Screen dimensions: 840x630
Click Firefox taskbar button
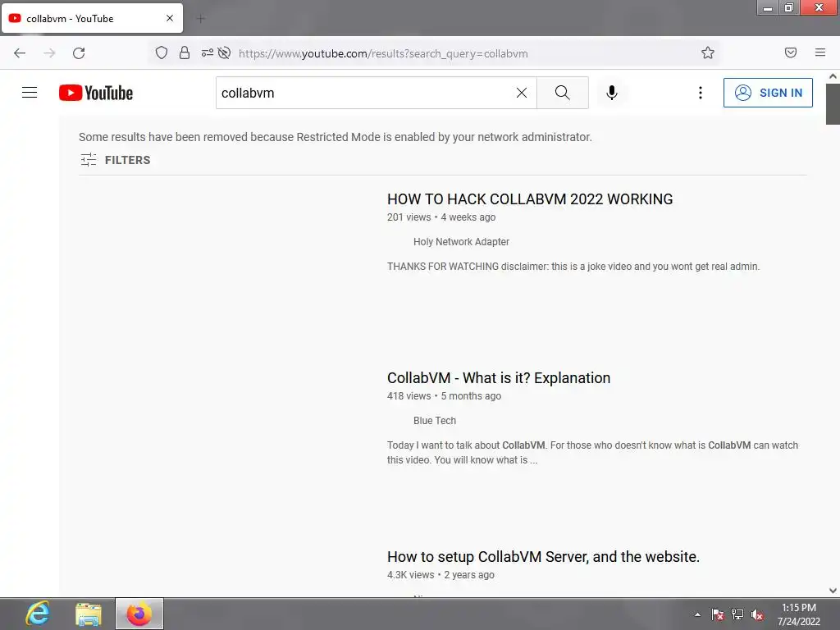click(x=139, y=614)
